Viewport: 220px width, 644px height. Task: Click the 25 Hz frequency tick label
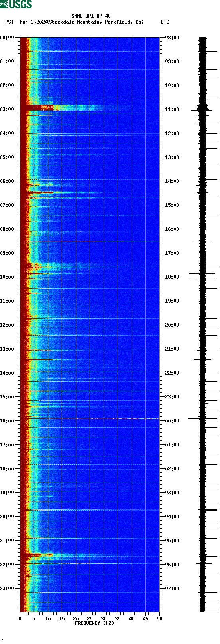(90, 619)
